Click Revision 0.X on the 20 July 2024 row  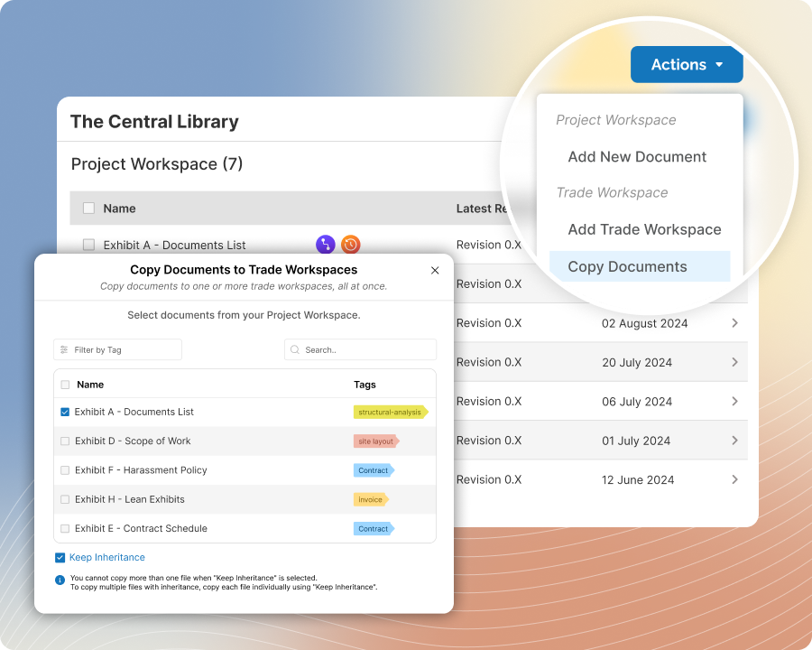tap(489, 362)
